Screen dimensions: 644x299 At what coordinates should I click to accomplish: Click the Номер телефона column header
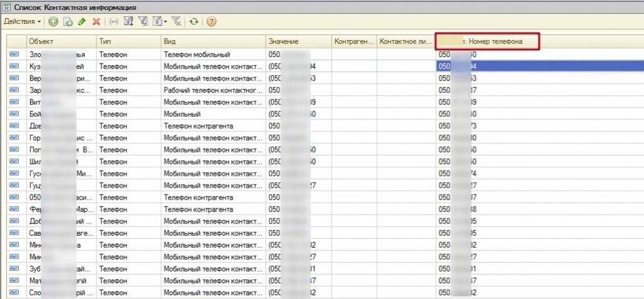[x=488, y=41]
